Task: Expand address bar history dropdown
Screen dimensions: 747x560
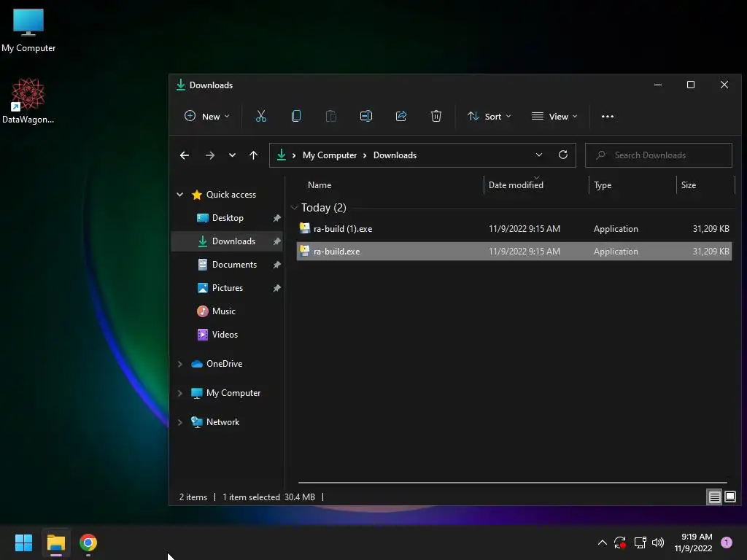Action: [x=539, y=155]
